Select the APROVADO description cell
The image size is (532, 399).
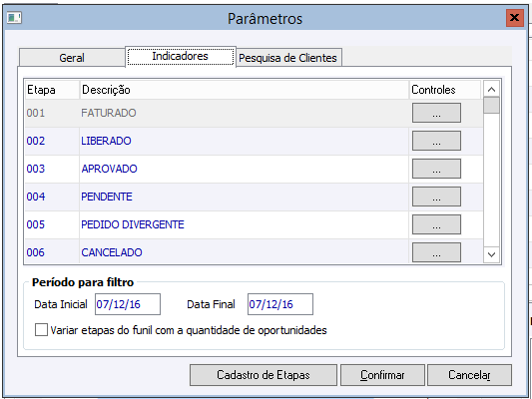pos(245,169)
